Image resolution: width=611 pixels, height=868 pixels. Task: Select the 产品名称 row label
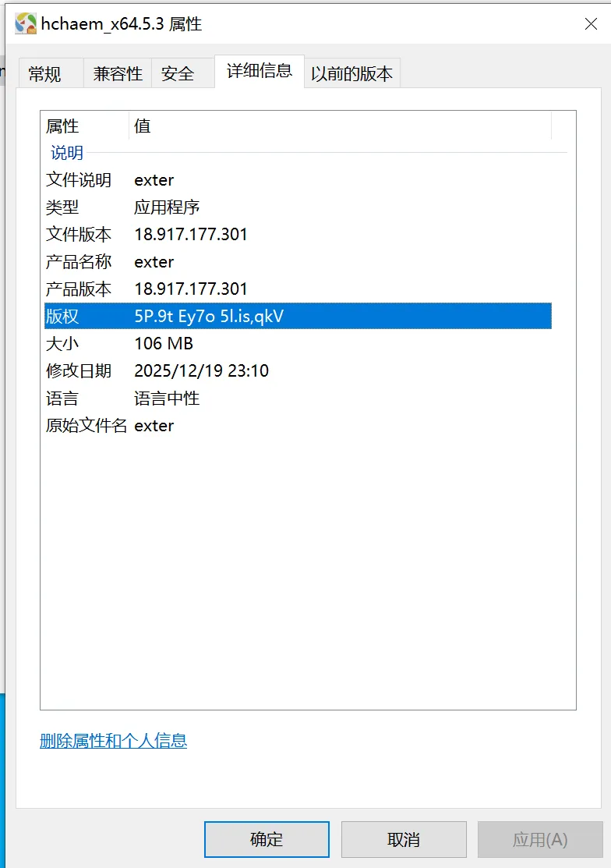tap(79, 262)
